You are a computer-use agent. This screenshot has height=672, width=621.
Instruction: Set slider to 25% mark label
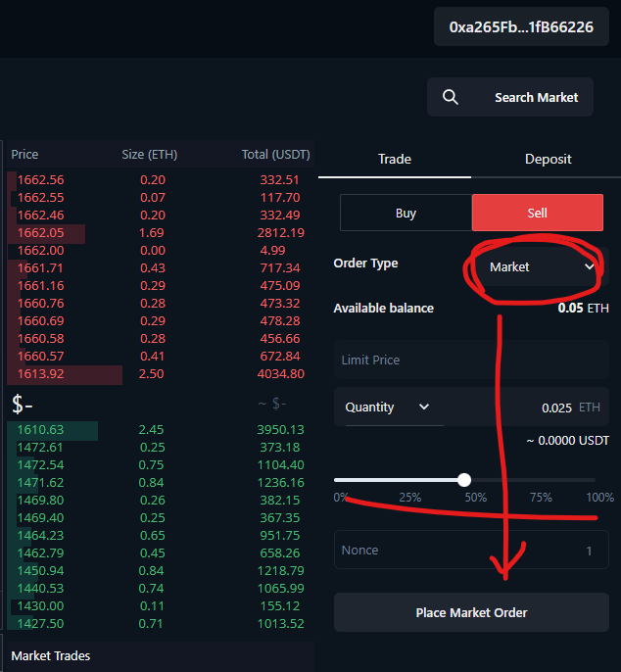pyautogui.click(x=409, y=498)
